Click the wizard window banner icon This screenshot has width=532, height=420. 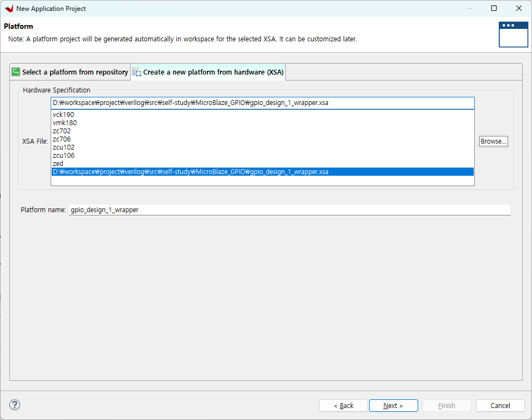[x=513, y=34]
